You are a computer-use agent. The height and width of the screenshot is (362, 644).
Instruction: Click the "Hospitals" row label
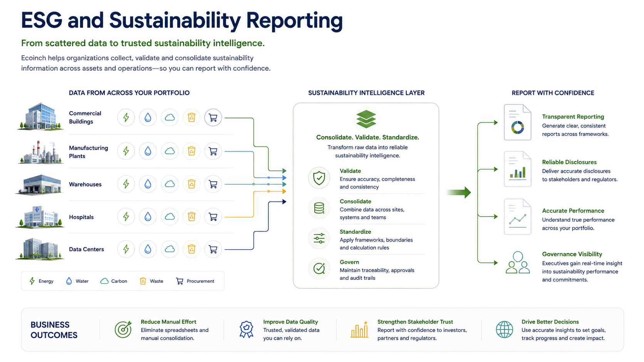pos(81,217)
